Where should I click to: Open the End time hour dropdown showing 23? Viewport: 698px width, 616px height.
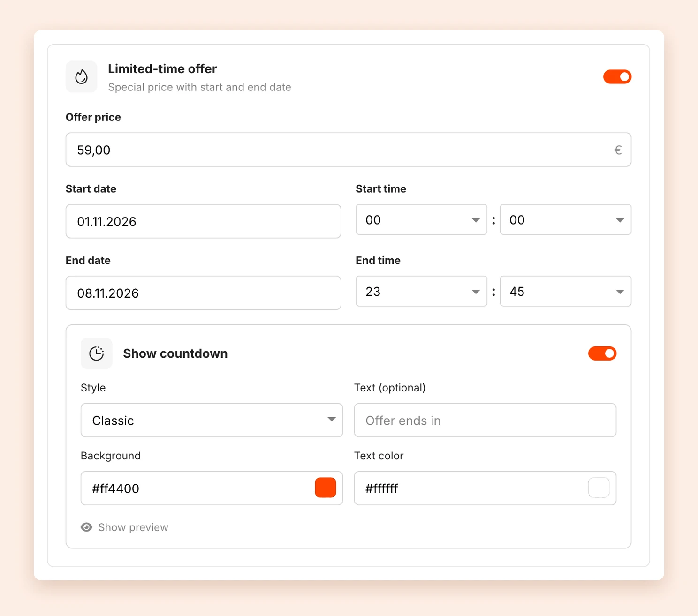(421, 291)
